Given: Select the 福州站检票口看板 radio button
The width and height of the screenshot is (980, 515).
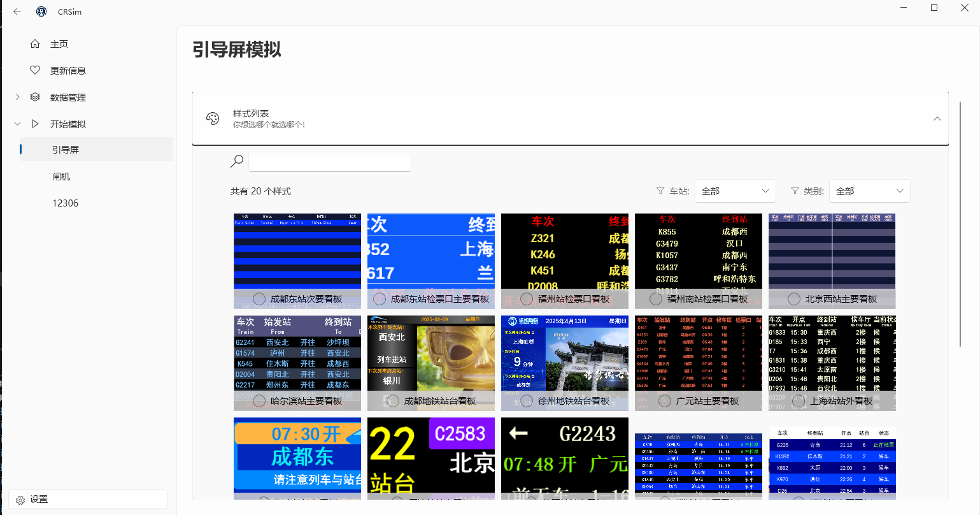Looking at the screenshot, I should 527,299.
